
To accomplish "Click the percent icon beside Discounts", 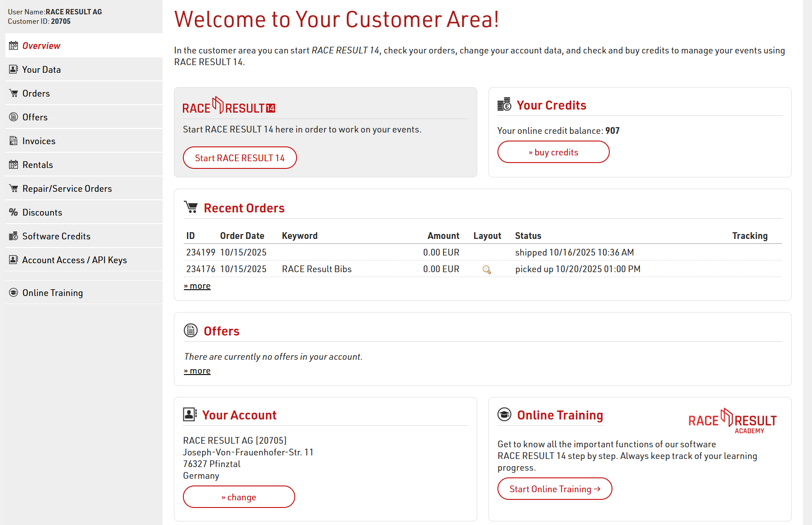I will (x=13, y=212).
